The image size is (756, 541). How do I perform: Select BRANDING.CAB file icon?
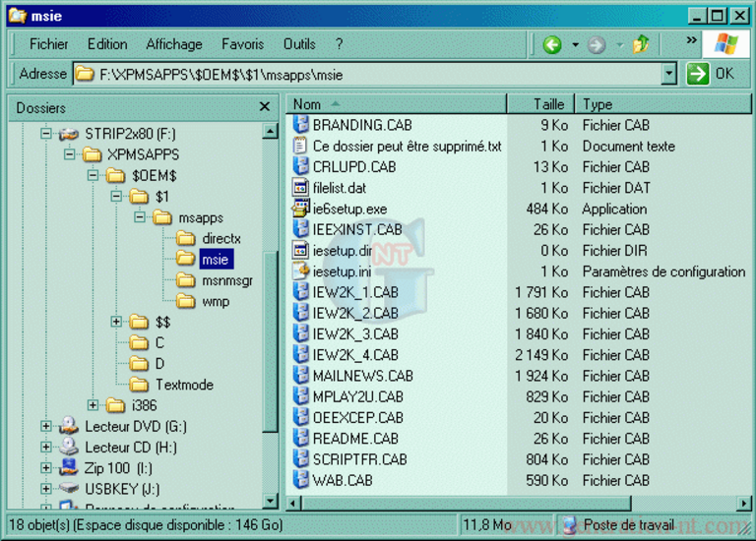click(301, 125)
